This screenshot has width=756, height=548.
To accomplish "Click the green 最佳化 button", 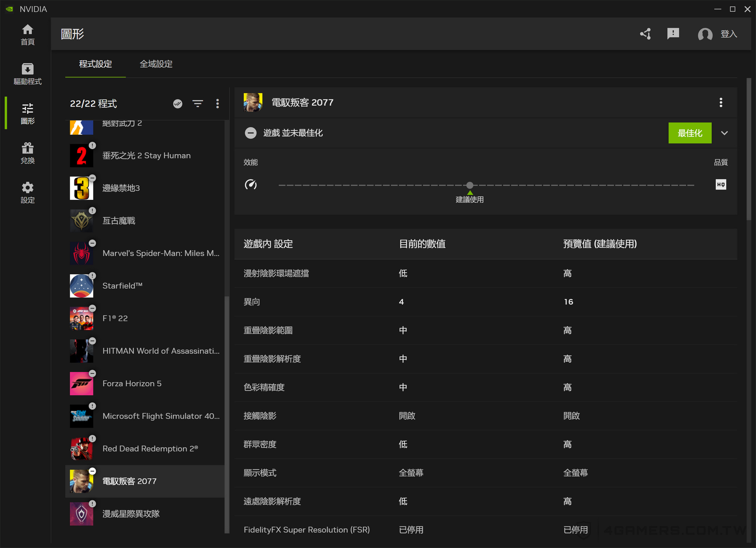I will (690, 133).
